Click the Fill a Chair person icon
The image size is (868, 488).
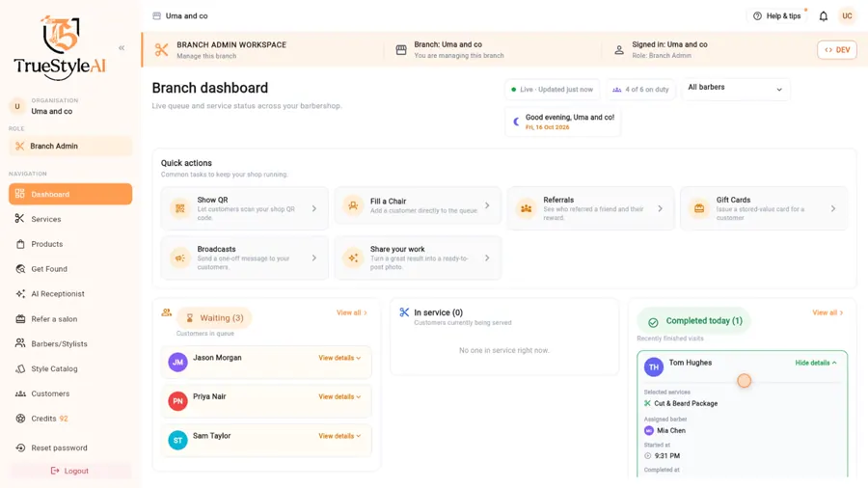(x=353, y=205)
